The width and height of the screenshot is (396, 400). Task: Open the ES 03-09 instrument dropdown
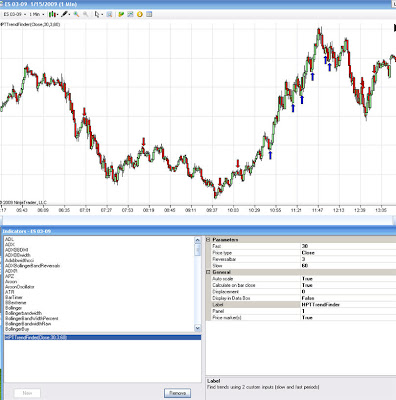tap(15, 14)
